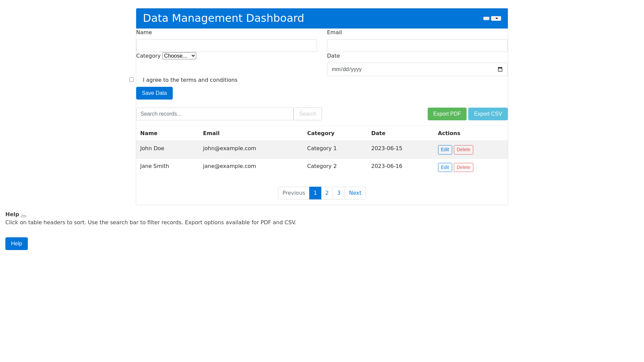The height and width of the screenshot is (362, 644).
Task: Delete the Jane Smith record
Action: coord(463,168)
